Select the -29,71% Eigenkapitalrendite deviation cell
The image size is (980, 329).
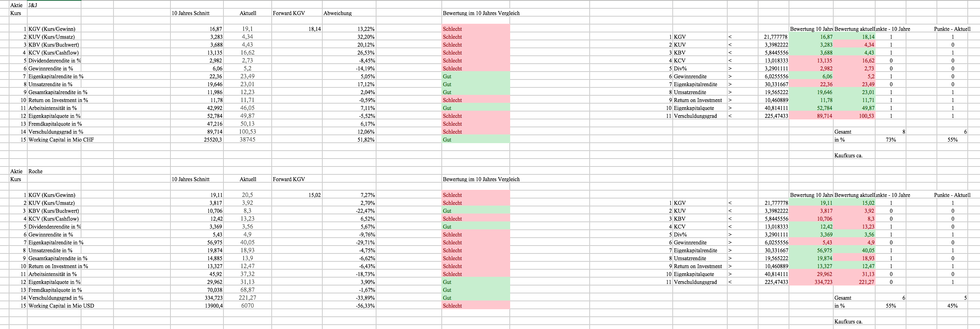pyautogui.click(x=365, y=242)
